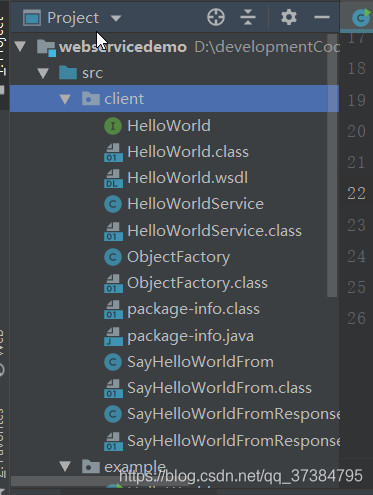Collapse the example package arrow
This screenshot has width=373, height=495.
click(x=65, y=466)
